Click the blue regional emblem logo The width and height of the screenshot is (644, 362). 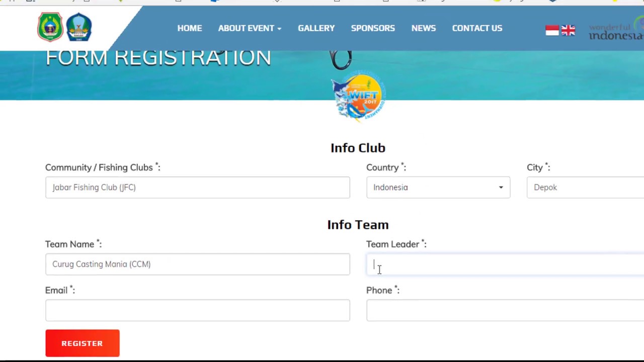click(x=79, y=27)
